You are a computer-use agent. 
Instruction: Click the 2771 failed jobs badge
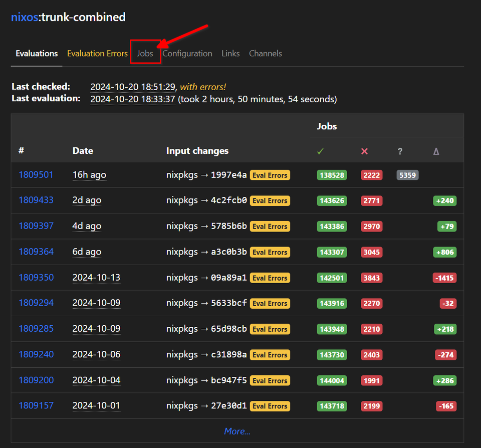[371, 200]
